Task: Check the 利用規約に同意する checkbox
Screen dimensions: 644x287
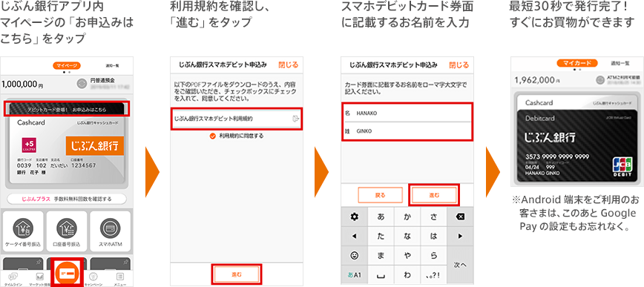Action: tap(212, 136)
